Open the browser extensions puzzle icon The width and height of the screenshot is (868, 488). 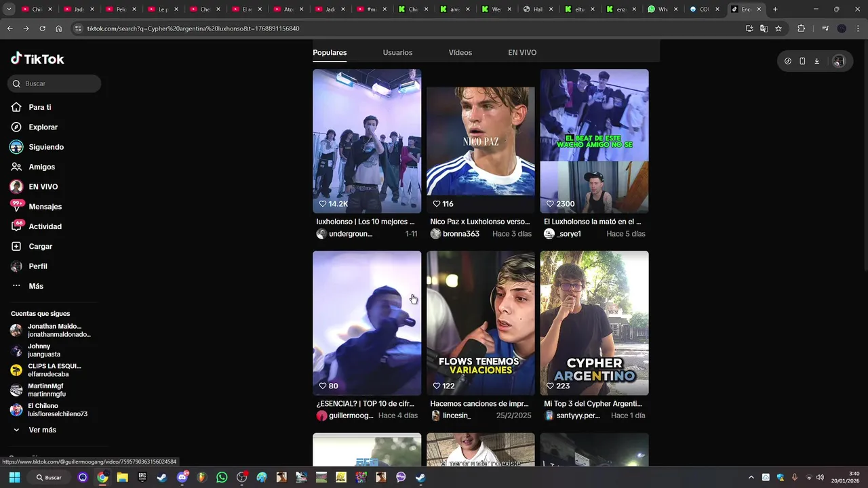[x=802, y=28]
